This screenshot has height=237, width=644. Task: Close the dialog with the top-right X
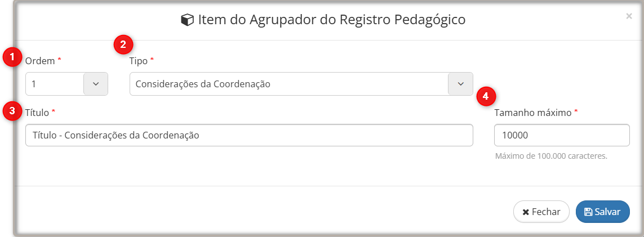pyautogui.click(x=629, y=16)
